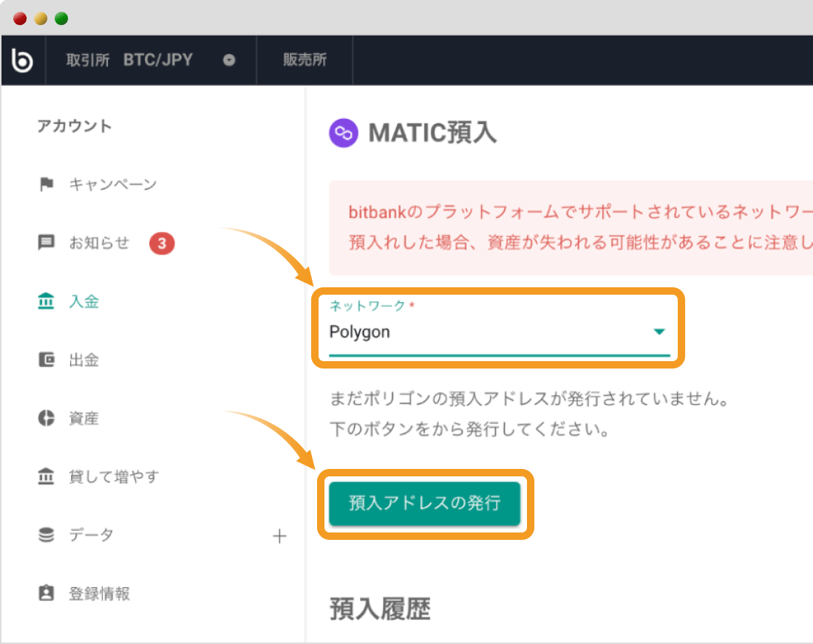Open the お知らせ notifications item
Viewport: 813px width, 644px height.
click(x=99, y=242)
